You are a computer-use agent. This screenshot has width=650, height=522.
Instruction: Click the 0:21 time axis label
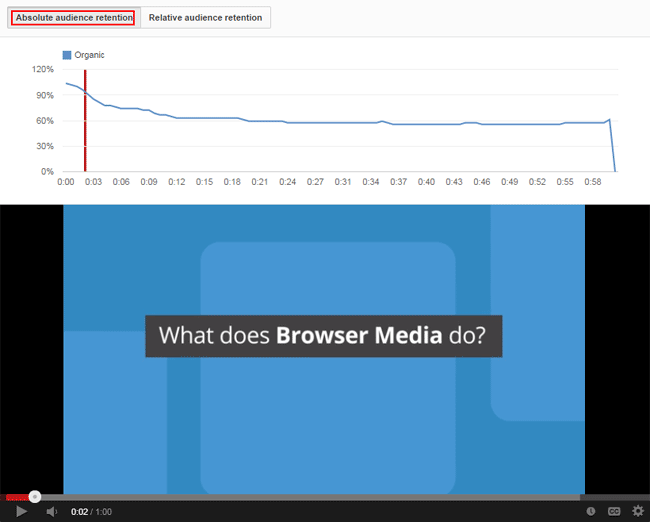tap(260, 182)
